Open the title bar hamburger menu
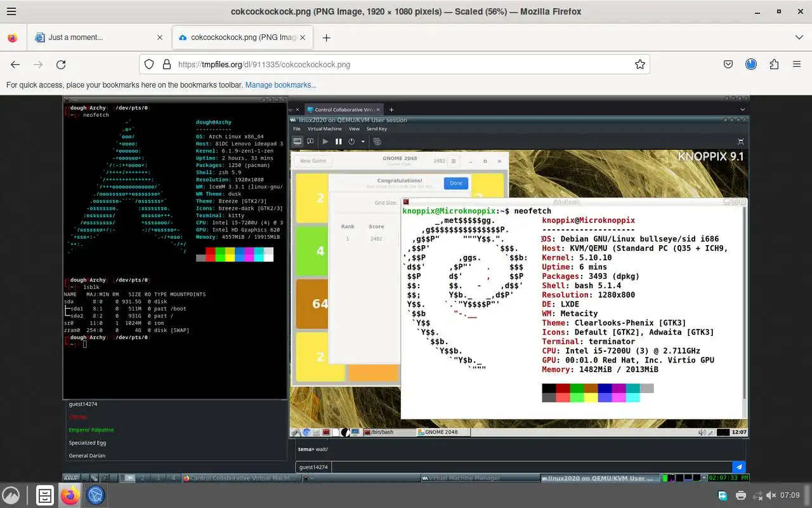This screenshot has height=508, width=812. pos(11,11)
